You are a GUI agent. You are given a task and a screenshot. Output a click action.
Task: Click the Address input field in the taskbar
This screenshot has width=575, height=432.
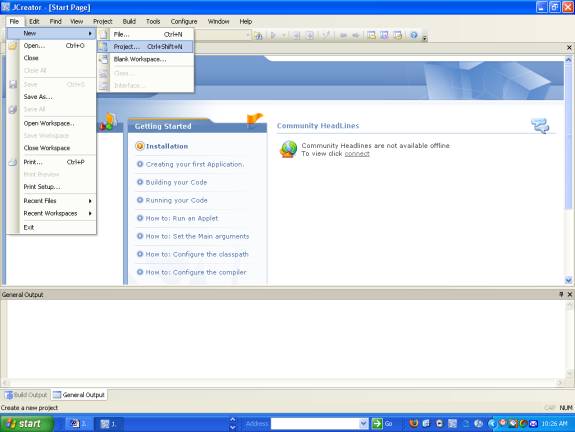(x=315, y=424)
